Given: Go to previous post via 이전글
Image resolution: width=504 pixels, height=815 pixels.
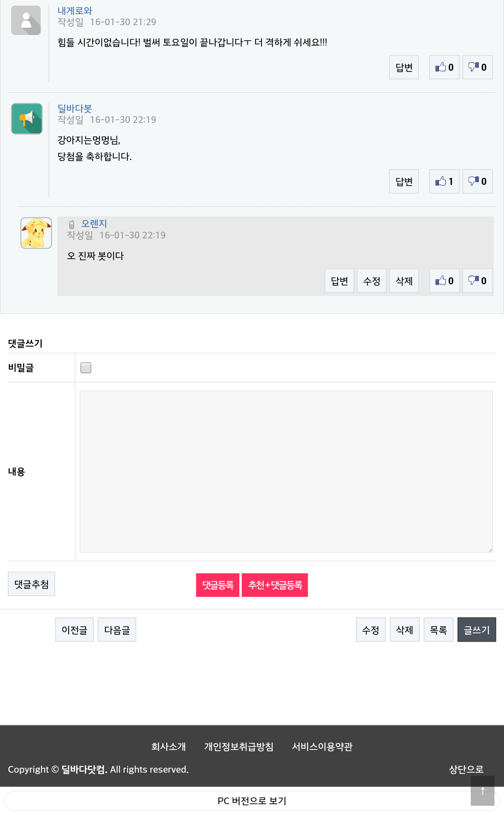Looking at the screenshot, I should [74, 630].
